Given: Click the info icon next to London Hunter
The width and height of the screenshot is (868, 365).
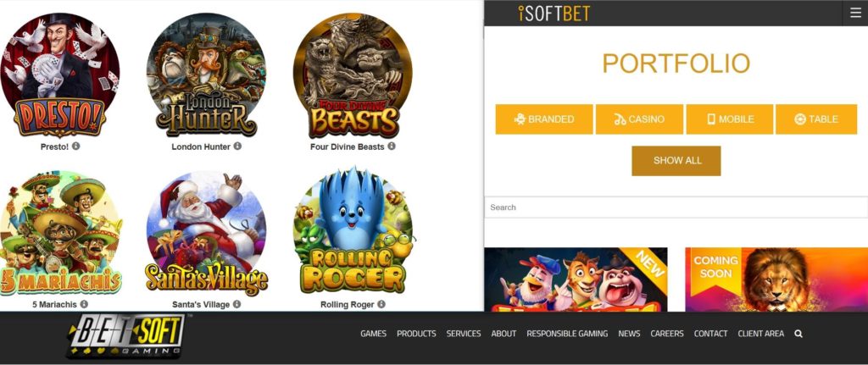Looking at the screenshot, I should click(x=237, y=146).
